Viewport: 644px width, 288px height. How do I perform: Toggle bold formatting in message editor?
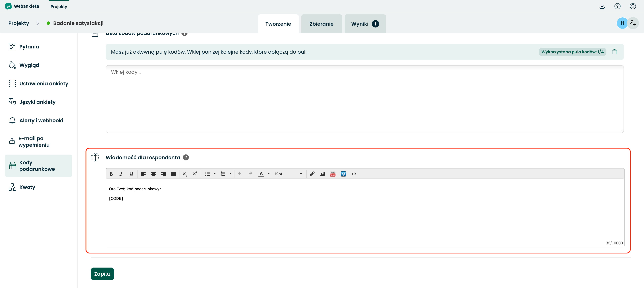pyautogui.click(x=111, y=174)
